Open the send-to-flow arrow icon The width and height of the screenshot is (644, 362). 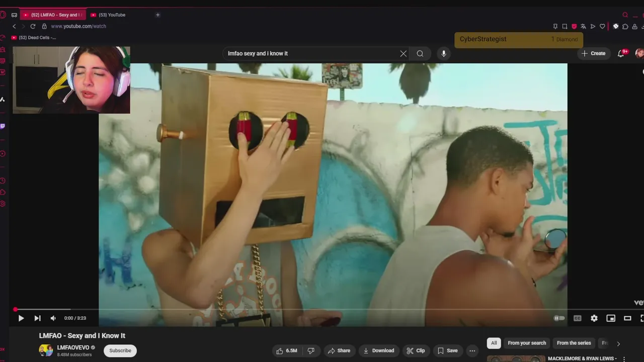[x=593, y=26]
